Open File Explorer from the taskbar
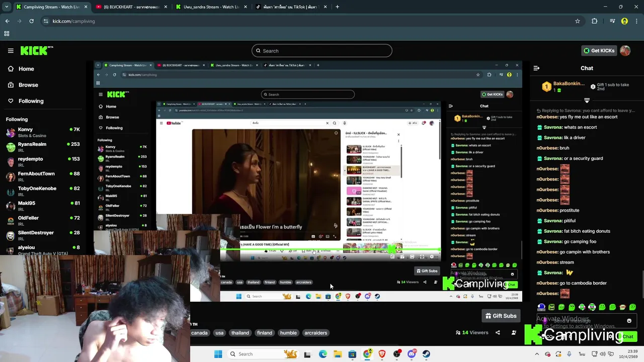The image size is (644, 362). click(338, 354)
